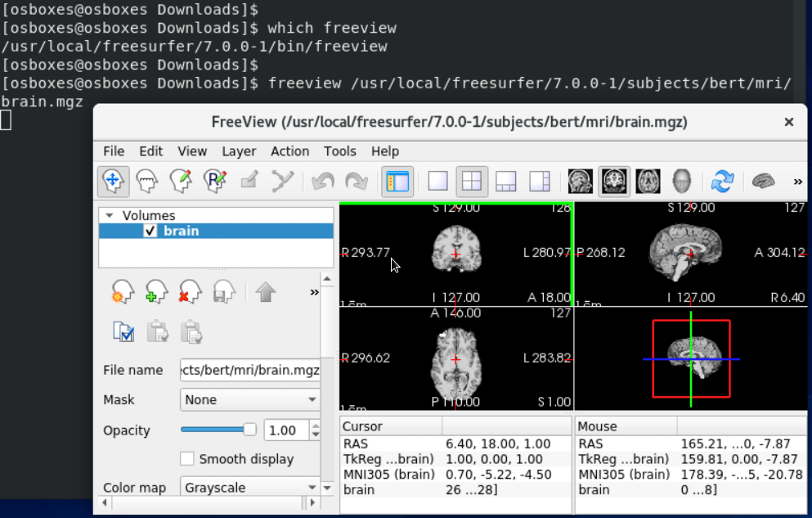Open the Mask dropdown set to None
The height and width of the screenshot is (518, 812).
pos(250,399)
